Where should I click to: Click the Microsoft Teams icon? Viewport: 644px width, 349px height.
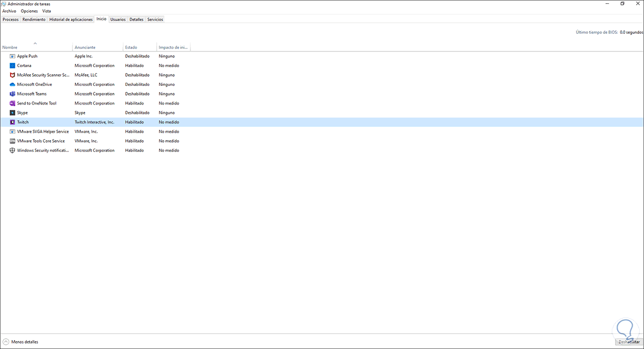pos(12,94)
